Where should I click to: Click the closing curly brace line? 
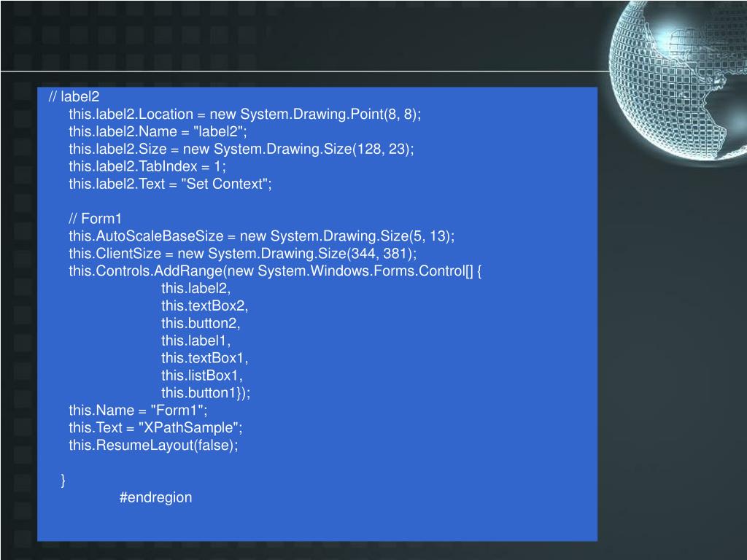point(63,480)
